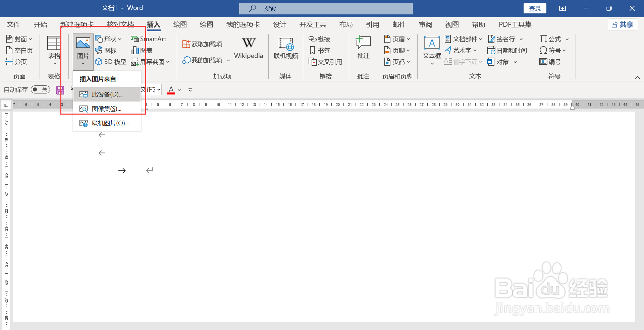644x330 pixels.
Task: Insert Online Video (联机视频)
Action: coord(286,48)
